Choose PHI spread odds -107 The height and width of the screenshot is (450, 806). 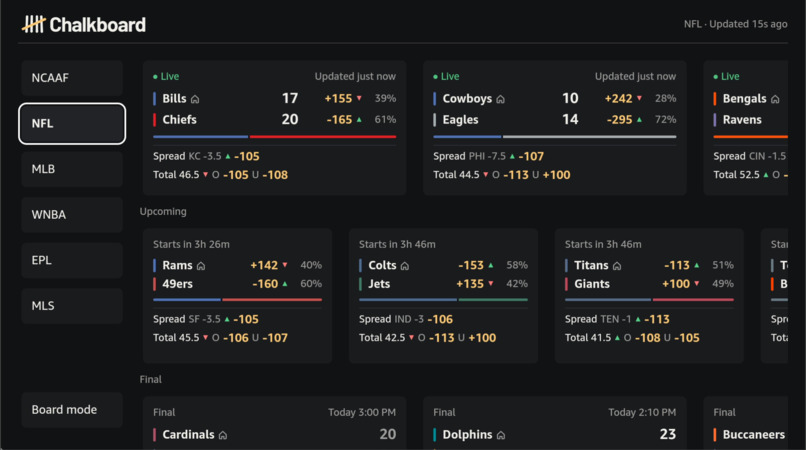531,156
